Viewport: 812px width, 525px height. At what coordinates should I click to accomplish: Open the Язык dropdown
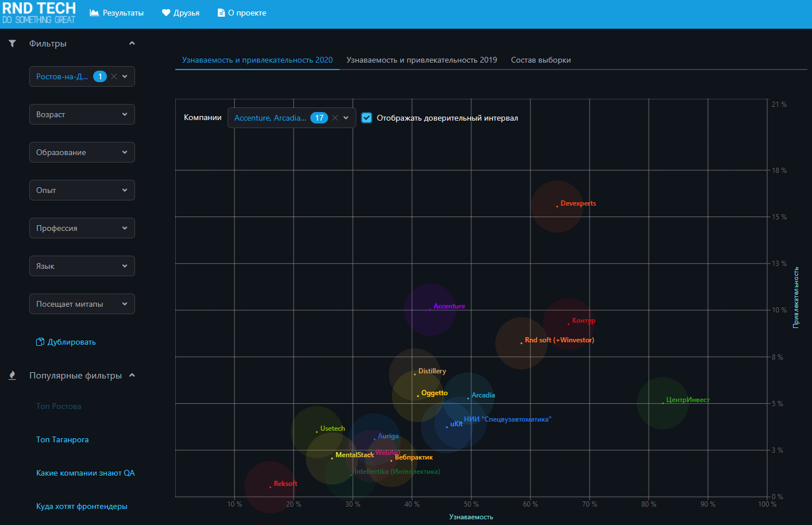pyautogui.click(x=82, y=266)
